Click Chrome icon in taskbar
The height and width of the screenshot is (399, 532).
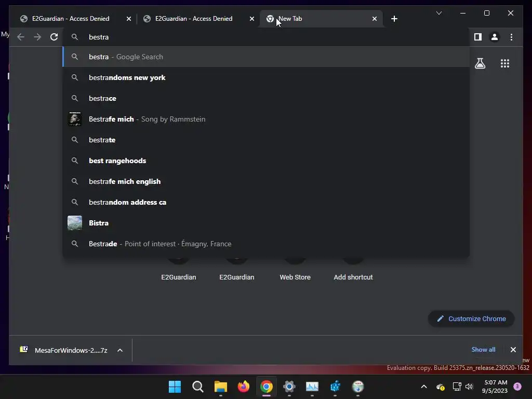[x=267, y=387]
